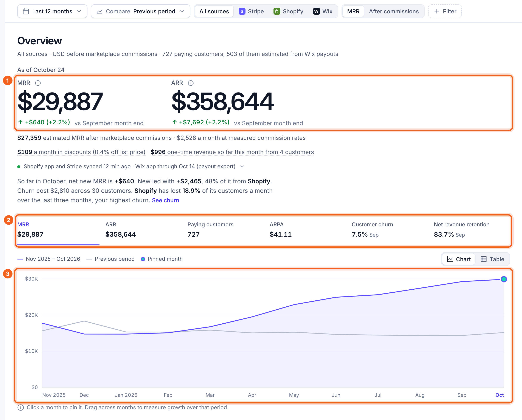
Task: Filter by Shopify source
Action: (288, 11)
